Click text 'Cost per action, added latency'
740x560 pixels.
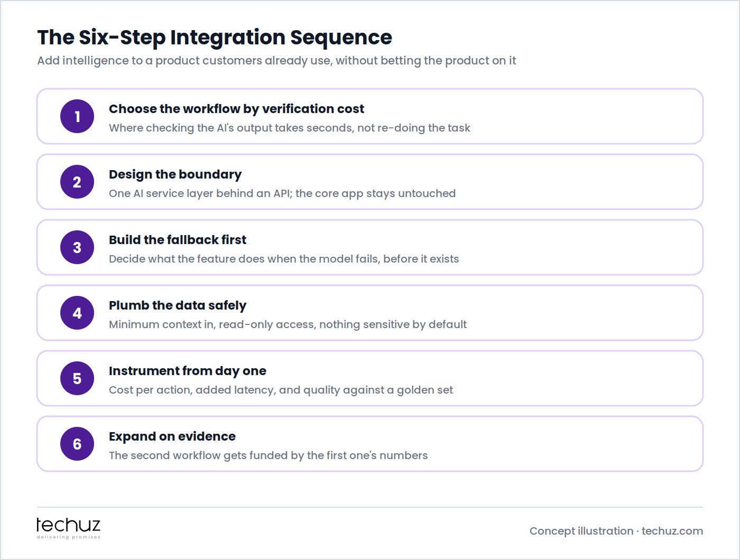click(x=192, y=390)
